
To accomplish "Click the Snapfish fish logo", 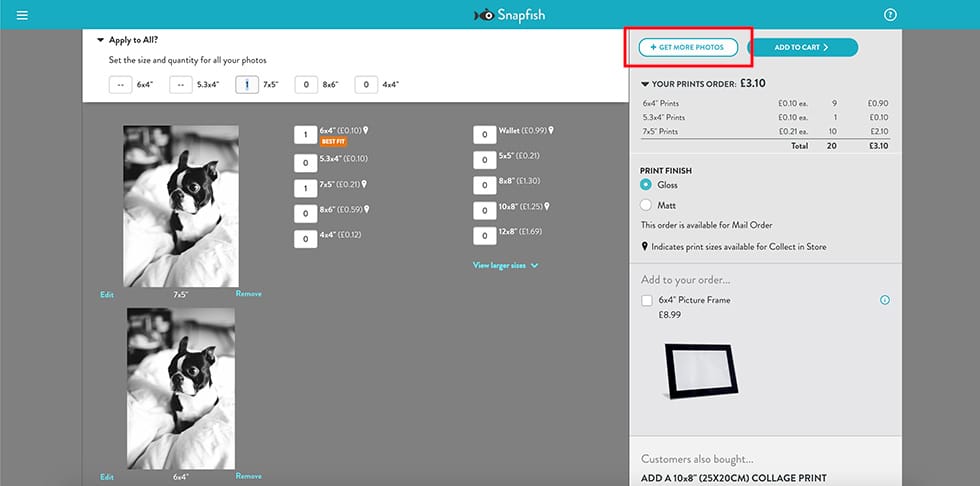I will coord(484,15).
